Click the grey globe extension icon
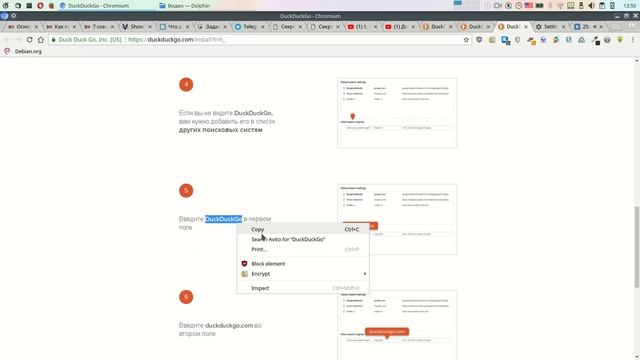This screenshot has height=360, width=640. pos(607,40)
